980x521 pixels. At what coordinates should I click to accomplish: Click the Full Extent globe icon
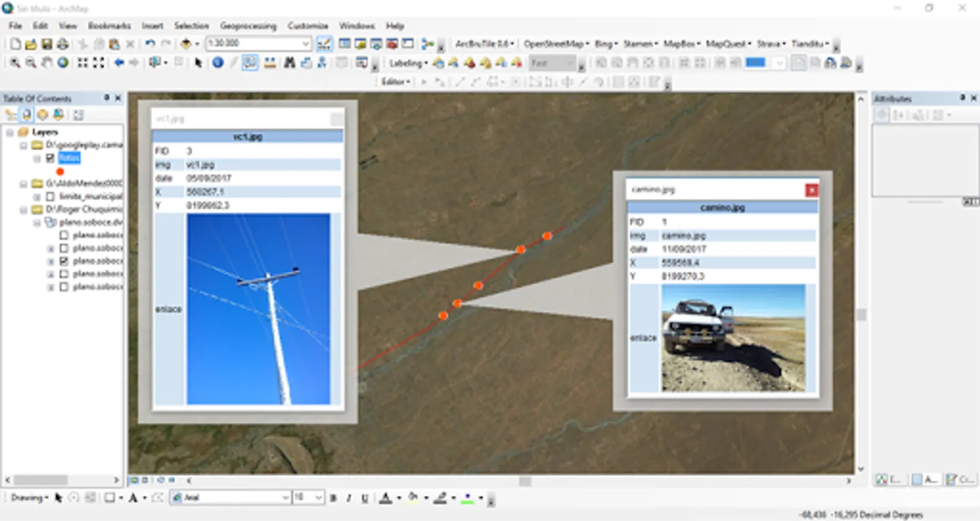62,63
